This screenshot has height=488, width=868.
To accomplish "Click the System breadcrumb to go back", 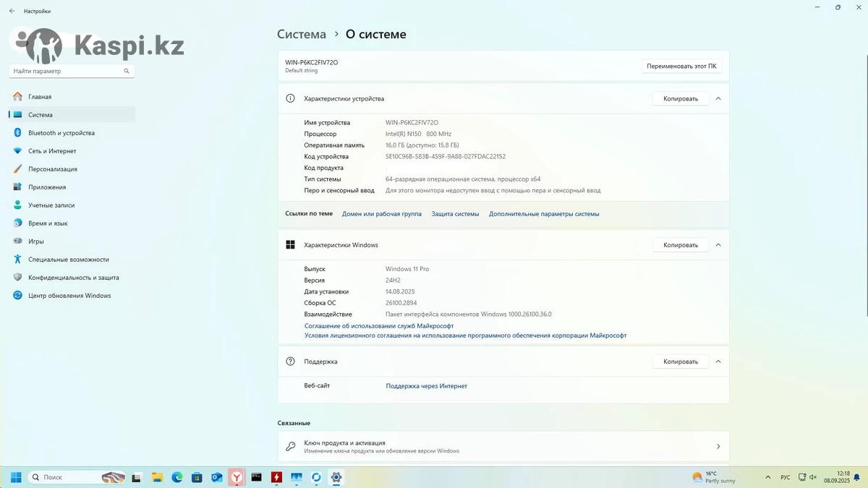I will (x=302, y=34).
